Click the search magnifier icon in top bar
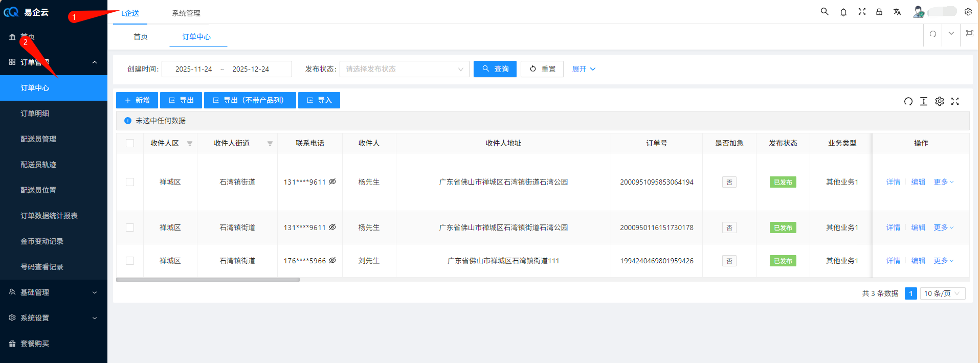 (x=825, y=12)
